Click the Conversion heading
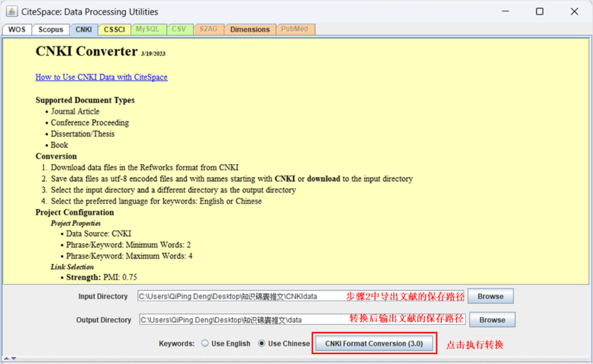The width and height of the screenshot is (593, 364). [x=56, y=156]
